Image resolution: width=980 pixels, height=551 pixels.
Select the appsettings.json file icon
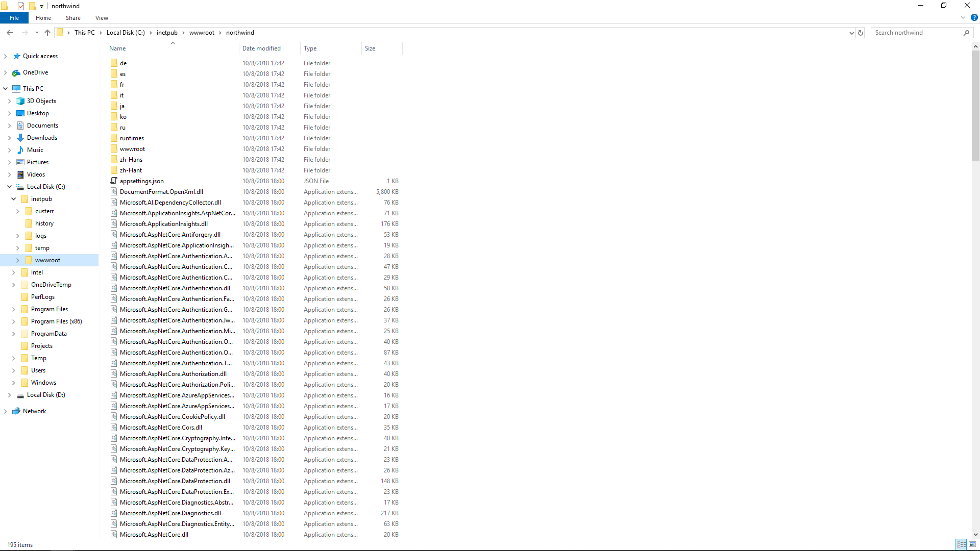click(114, 181)
